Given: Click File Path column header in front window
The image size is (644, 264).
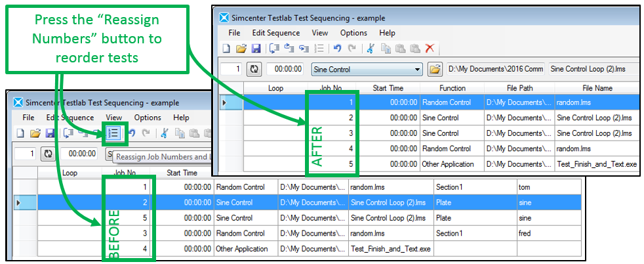Looking at the screenshot, I should pyautogui.click(x=519, y=88).
